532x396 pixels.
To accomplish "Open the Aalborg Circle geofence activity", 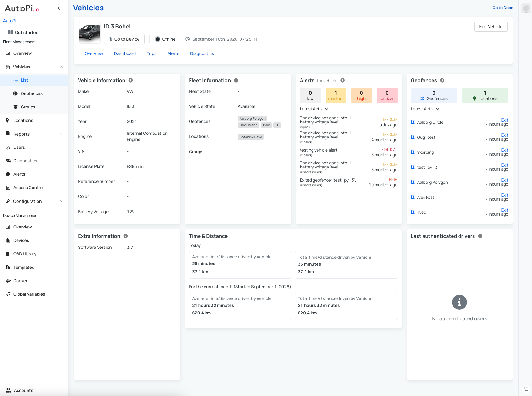I will click(x=459, y=122).
